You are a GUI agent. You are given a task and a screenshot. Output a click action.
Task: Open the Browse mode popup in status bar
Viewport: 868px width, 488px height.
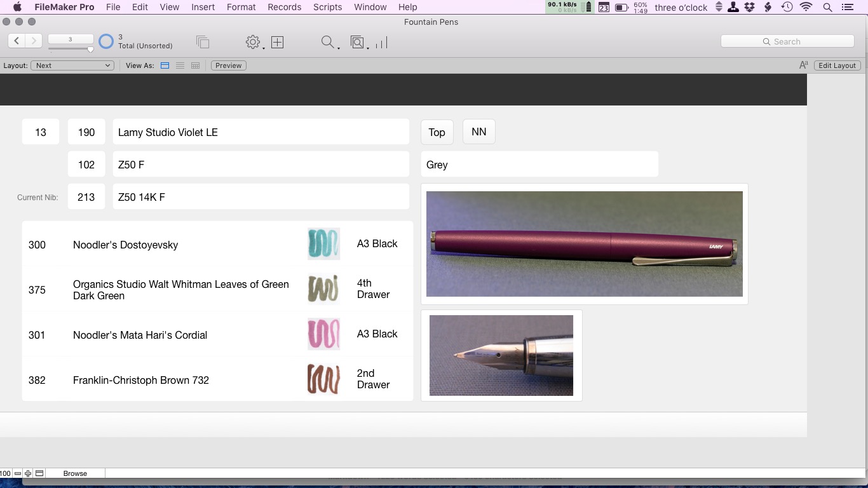coord(75,473)
